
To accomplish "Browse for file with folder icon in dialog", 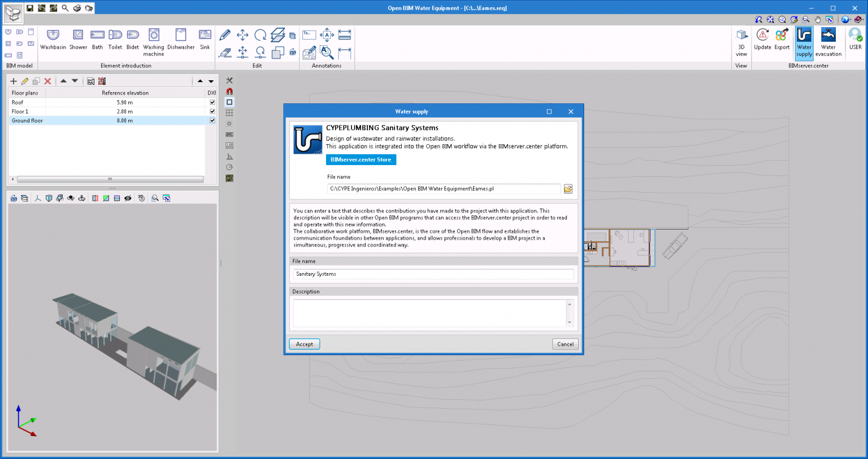I will tap(568, 189).
